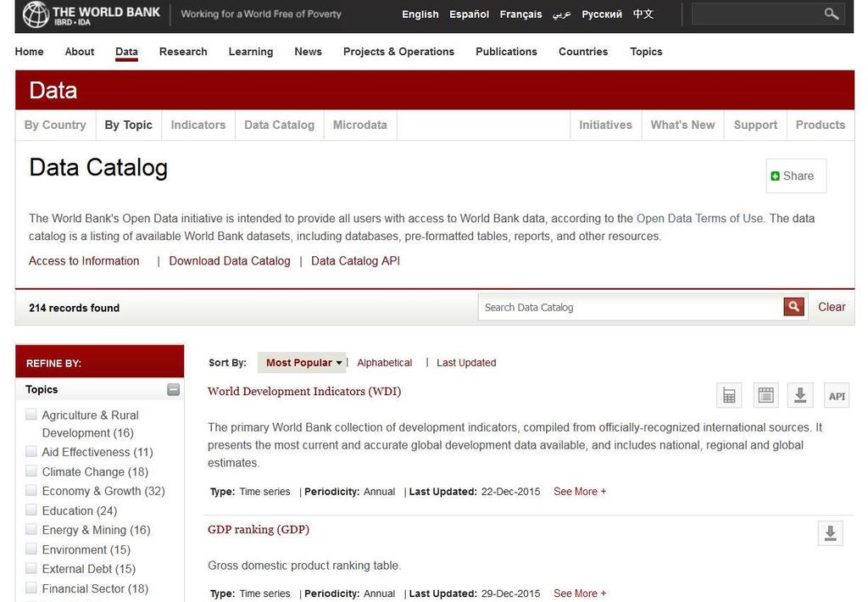Click the World Bank globe logo
This screenshot has width=868, height=602.
(36, 14)
